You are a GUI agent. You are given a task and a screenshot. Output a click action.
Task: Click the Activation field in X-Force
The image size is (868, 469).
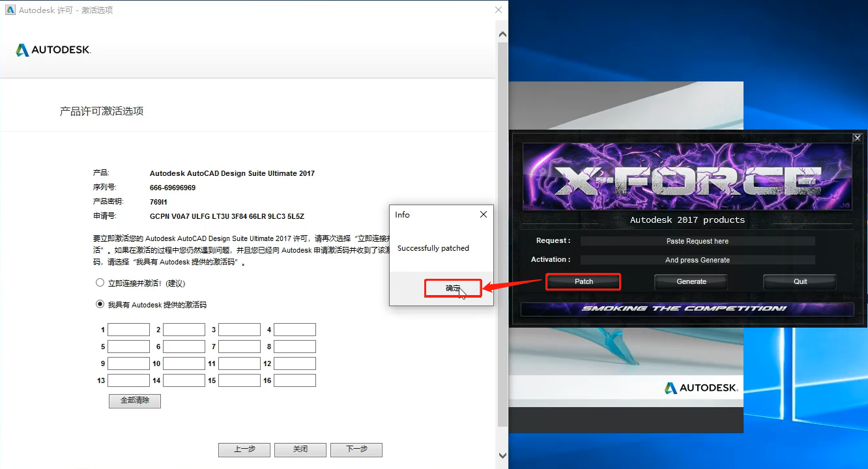click(697, 260)
